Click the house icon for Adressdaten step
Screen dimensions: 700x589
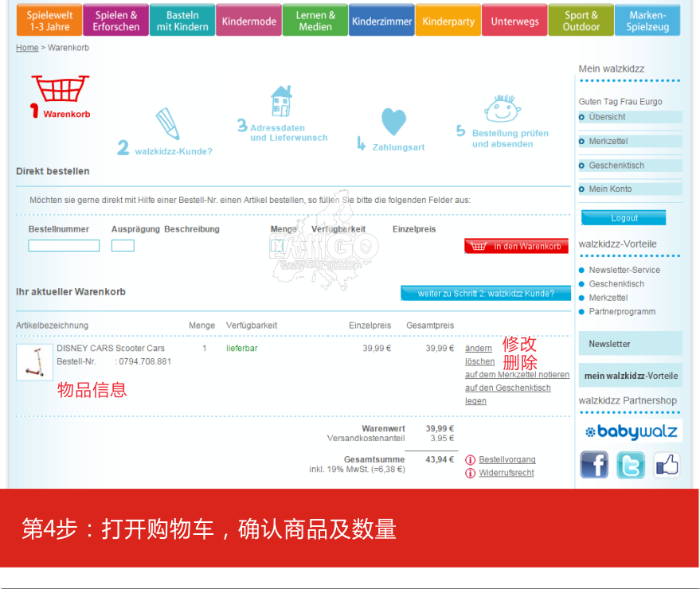(281, 101)
